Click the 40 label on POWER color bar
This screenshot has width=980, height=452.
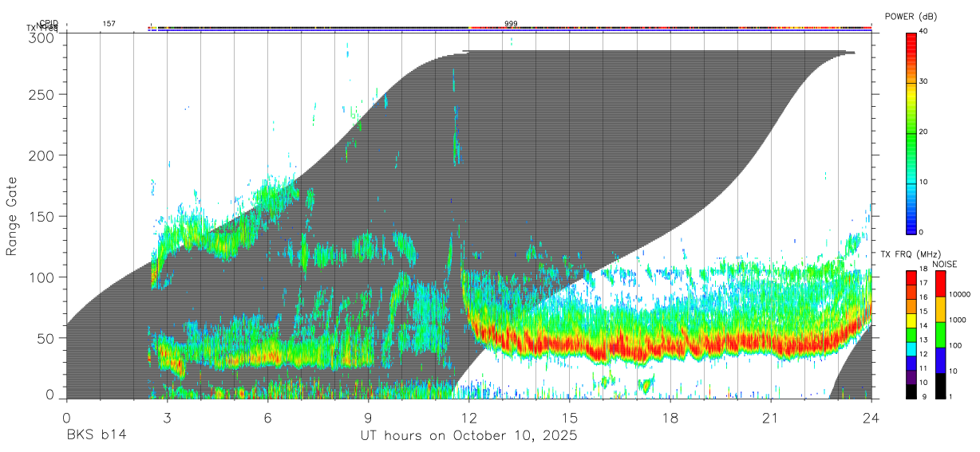tap(924, 32)
